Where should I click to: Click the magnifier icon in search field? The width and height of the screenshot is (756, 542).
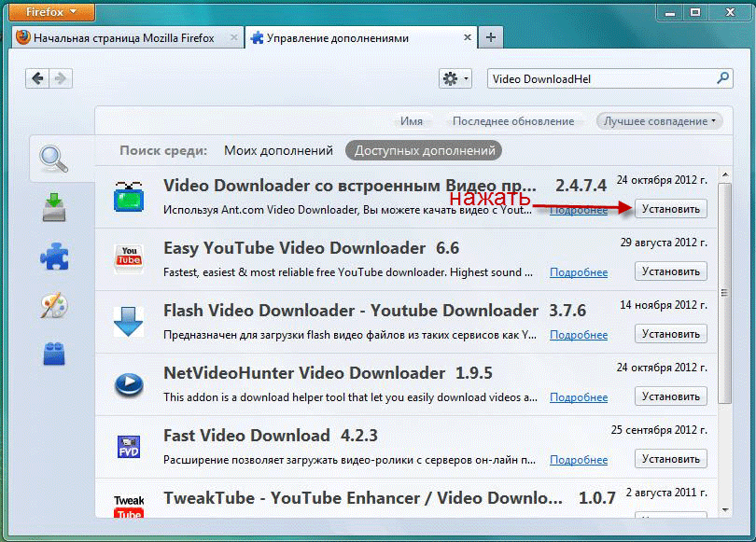(x=722, y=78)
